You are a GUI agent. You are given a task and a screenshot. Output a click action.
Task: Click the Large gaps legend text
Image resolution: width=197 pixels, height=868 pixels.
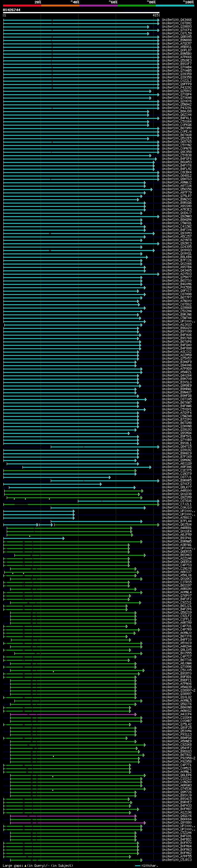(x=38, y=865)
